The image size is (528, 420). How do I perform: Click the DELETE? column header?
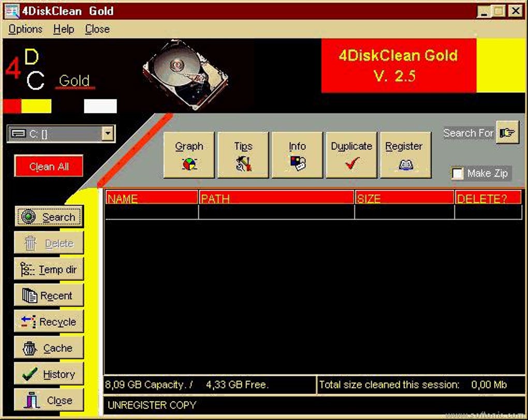pyautogui.click(x=488, y=197)
